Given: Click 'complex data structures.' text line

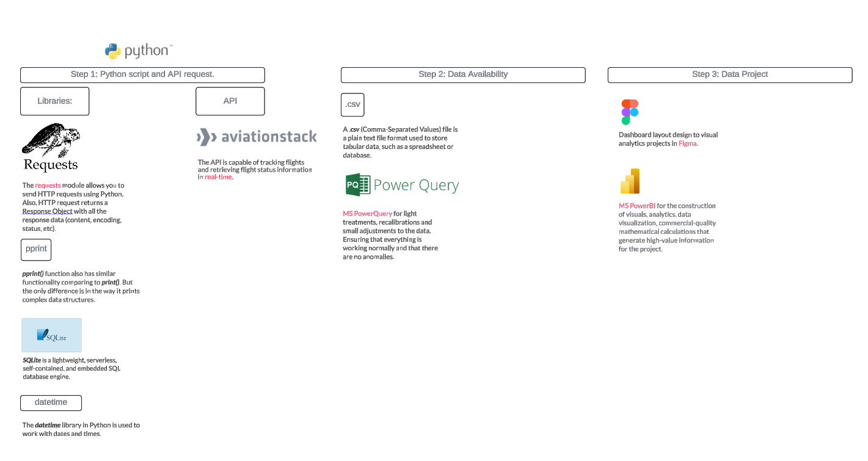Looking at the screenshot, I should [x=59, y=300].
